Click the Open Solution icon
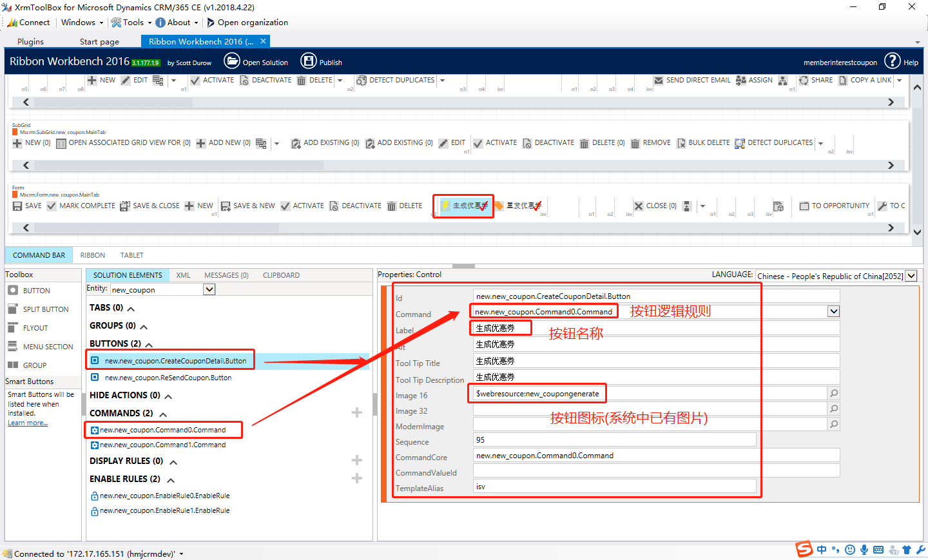 click(231, 61)
